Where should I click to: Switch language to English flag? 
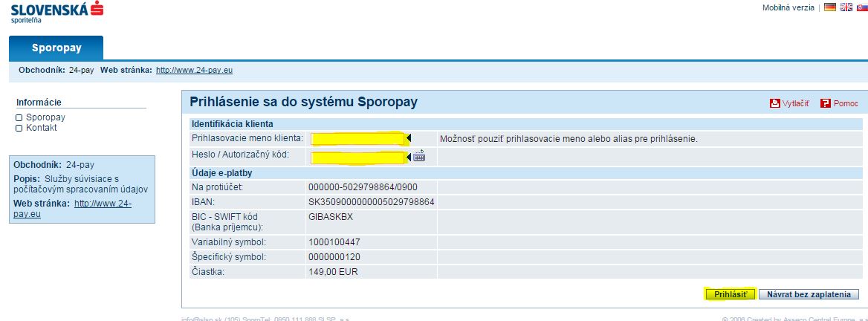pyautogui.click(x=846, y=7)
